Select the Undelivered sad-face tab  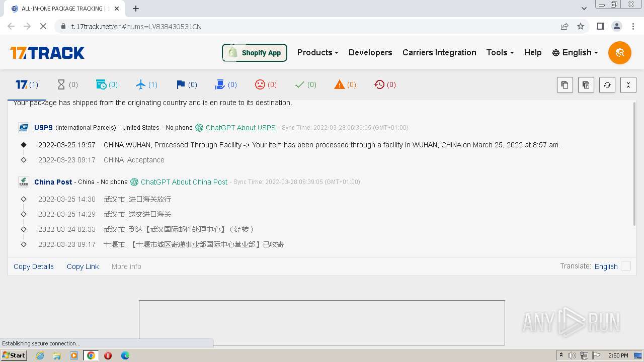pyautogui.click(x=266, y=84)
